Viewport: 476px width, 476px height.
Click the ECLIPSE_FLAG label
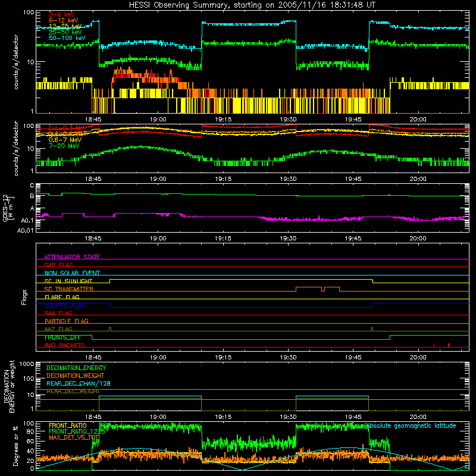65,305
